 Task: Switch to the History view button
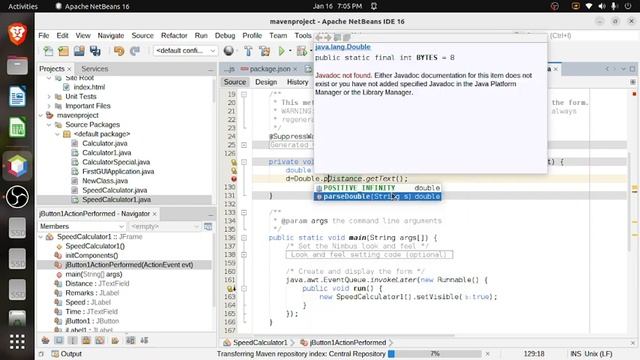298,82
